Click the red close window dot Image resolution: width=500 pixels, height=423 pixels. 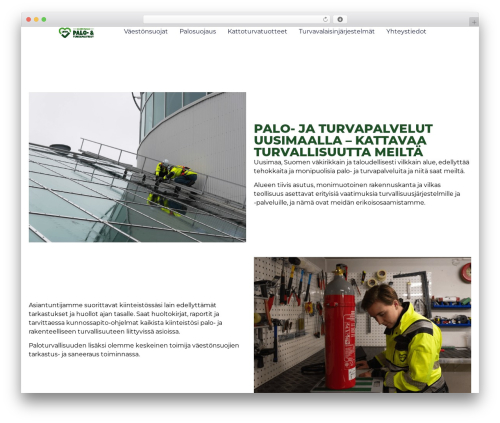coord(29,20)
